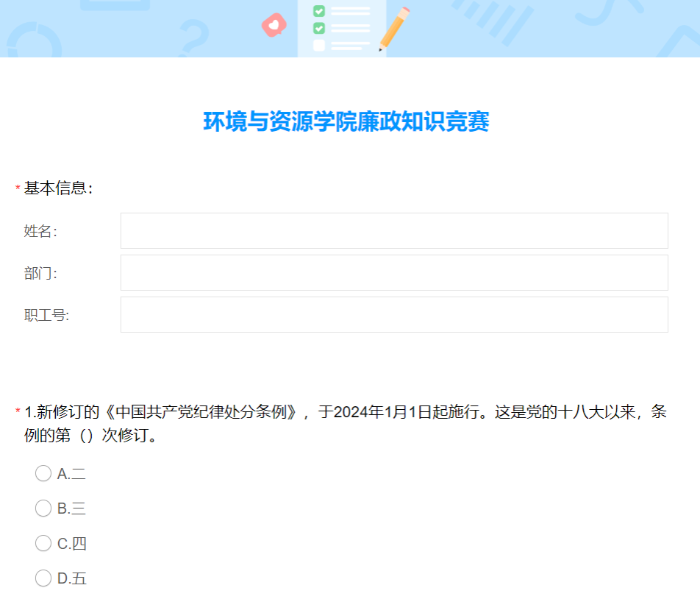Click the empty white box in checklist graphic
Screen dimensions: 700x599
pos(319,46)
